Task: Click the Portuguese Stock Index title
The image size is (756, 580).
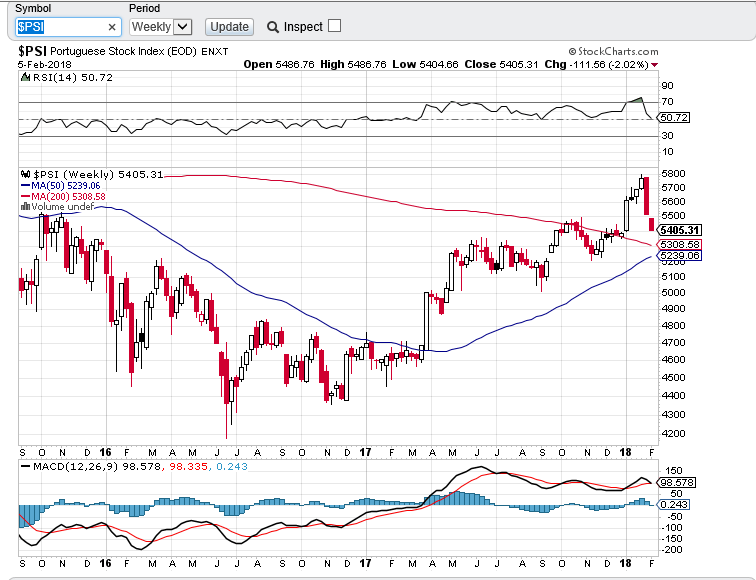Action: click(x=123, y=51)
